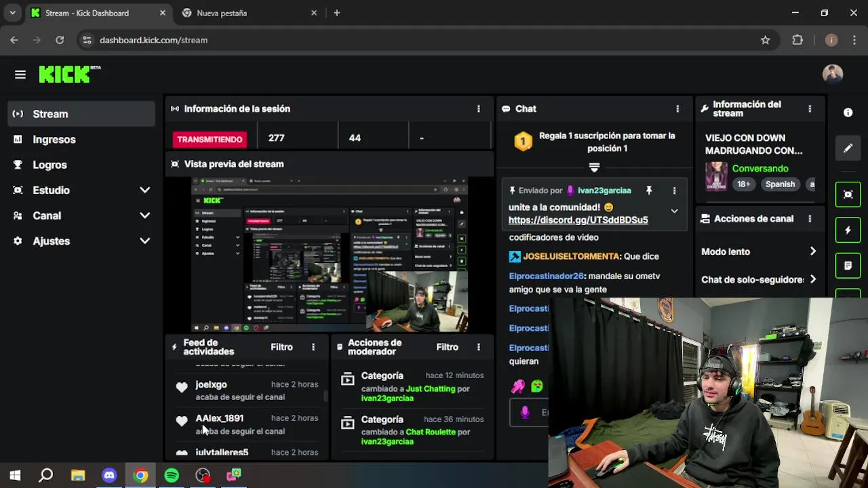The image size is (868, 488).
Task: Open OBS Studio from the Windows taskbar
Action: point(203,475)
